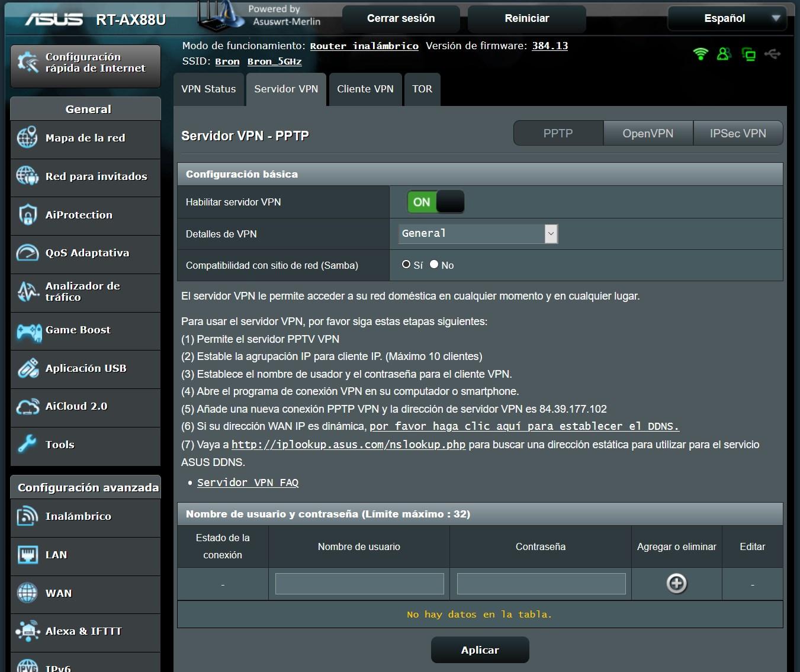The width and height of the screenshot is (800, 672).
Task: Open the Detalles de VPN dropdown
Action: (x=478, y=233)
